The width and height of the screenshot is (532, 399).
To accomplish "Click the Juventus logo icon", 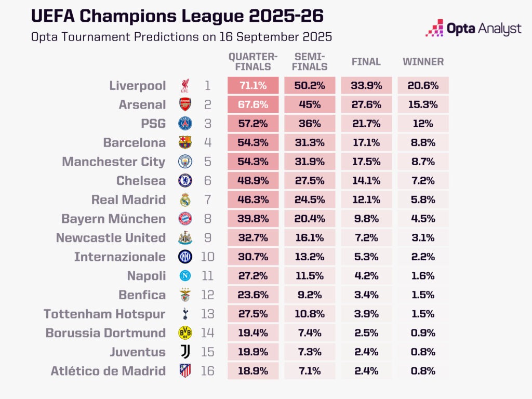I will click(185, 352).
